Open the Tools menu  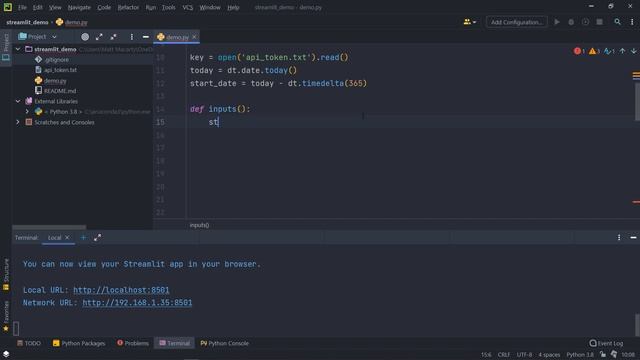point(169,7)
